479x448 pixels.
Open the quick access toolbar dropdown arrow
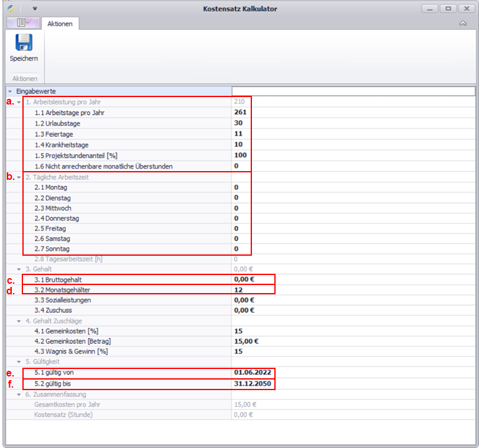(x=35, y=9)
